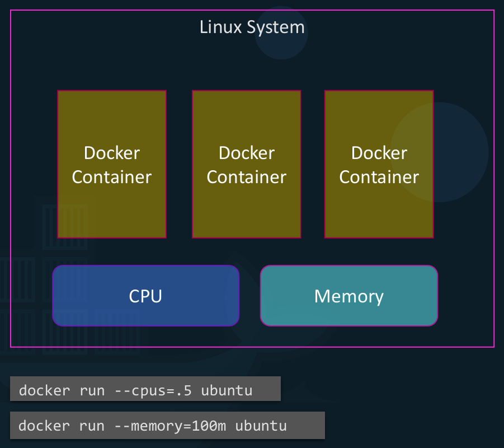
Task: Click the --memory=100m flag text
Action: pyautogui.click(x=171, y=426)
